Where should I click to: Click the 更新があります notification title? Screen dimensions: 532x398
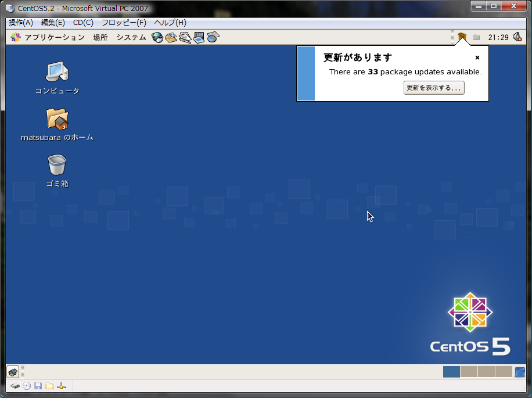click(x=358, y=58)
